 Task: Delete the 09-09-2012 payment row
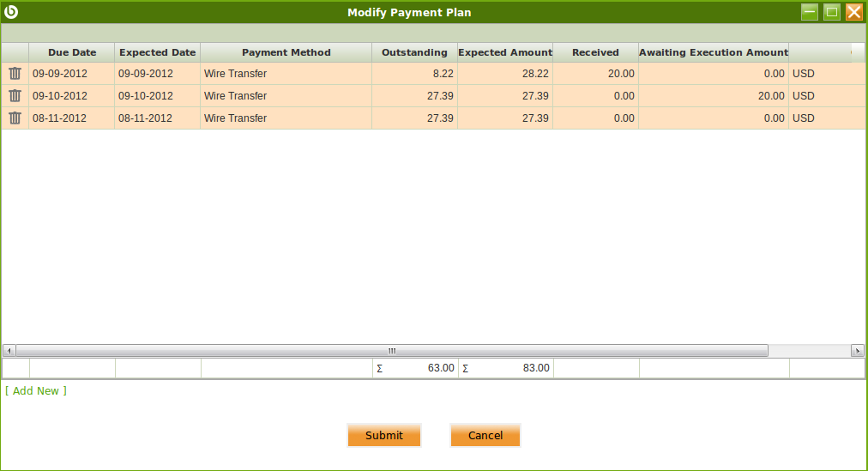pyautogui.click(x=15, y=74)
